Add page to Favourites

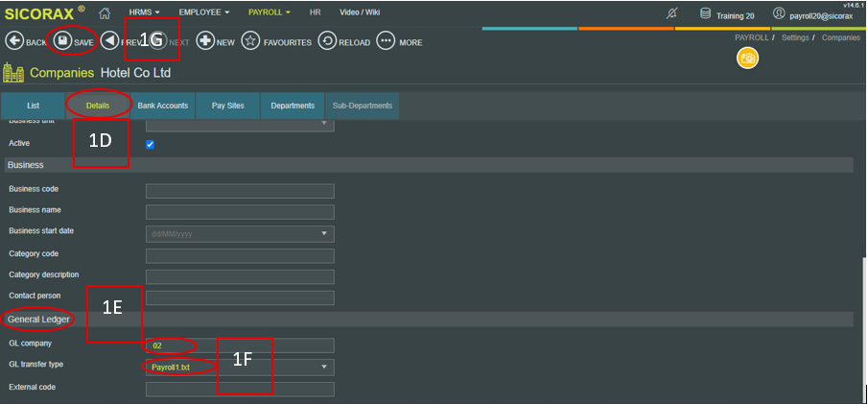tap(276, 41)
